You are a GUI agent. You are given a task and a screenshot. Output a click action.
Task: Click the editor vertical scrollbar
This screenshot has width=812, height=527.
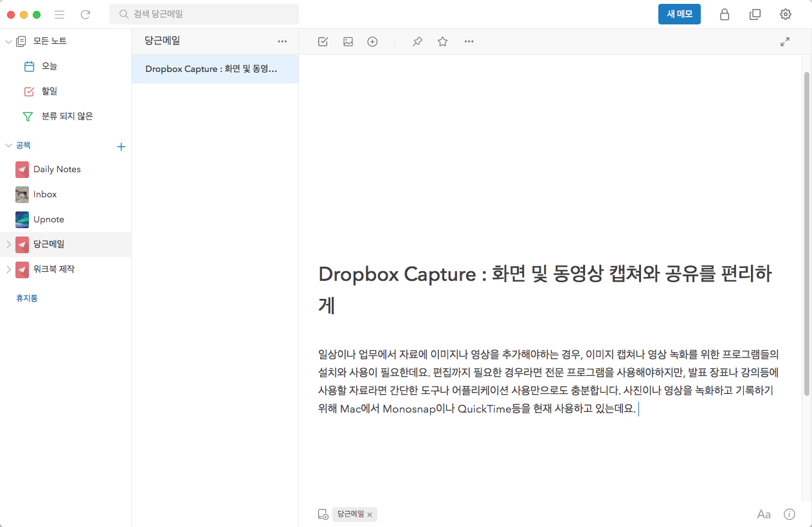click(807, 233)
